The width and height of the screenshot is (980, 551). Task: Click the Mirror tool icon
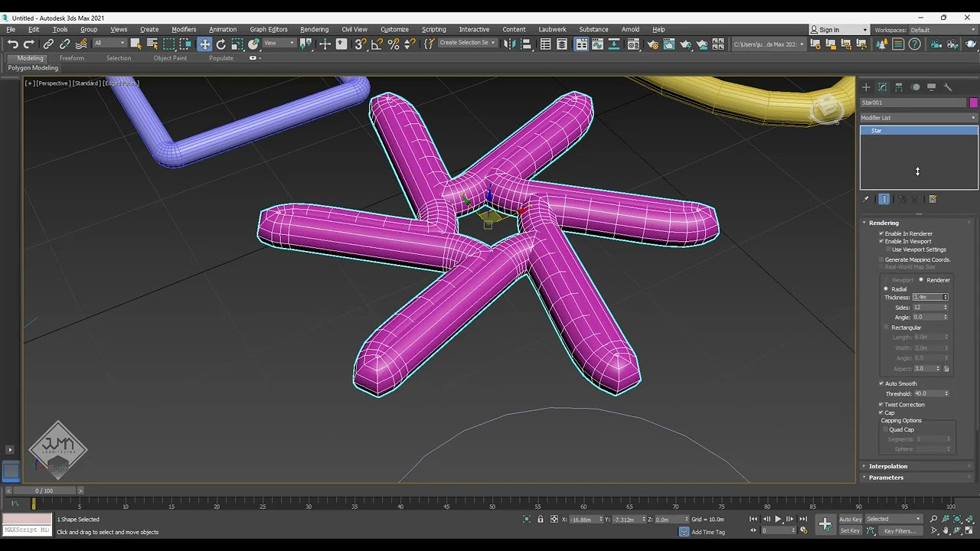click(510, 44)
